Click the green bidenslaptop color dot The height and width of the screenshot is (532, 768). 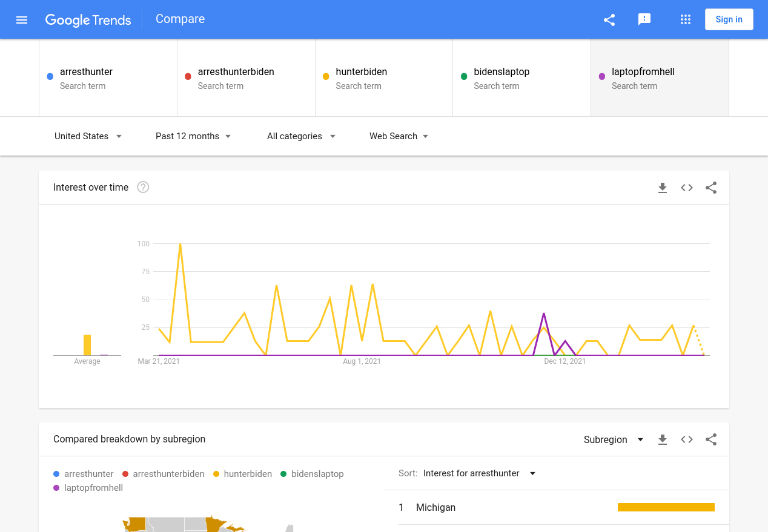464,76
